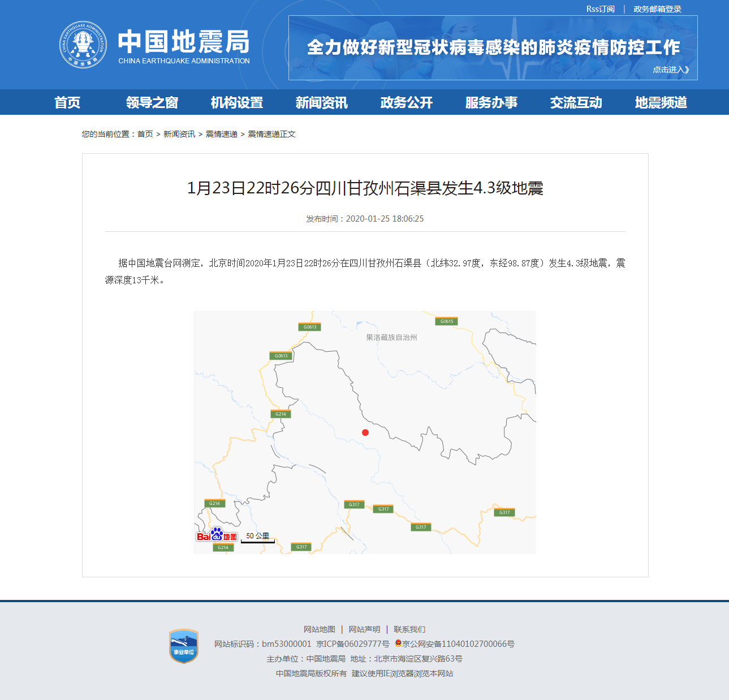
Task: Click the China Earthquake Administration emblem logo
Action: 83,45
